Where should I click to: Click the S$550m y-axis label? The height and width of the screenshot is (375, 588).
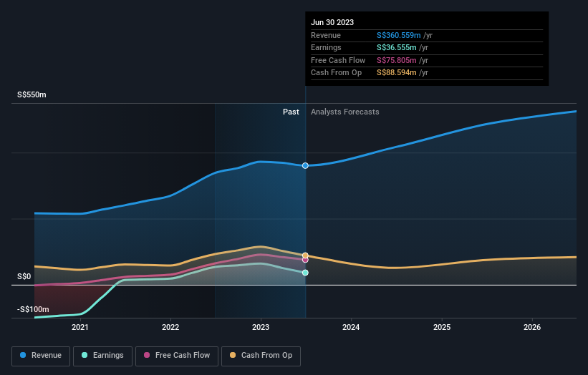pyautogui.click(x=32, y=94)
